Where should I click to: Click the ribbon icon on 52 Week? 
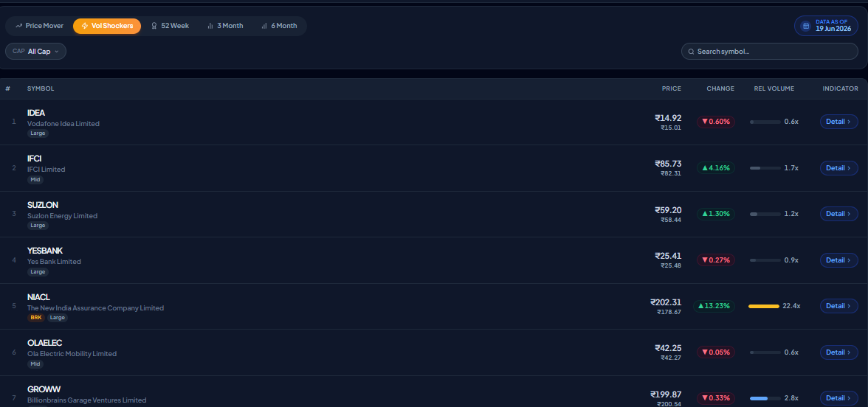[154, 26]
